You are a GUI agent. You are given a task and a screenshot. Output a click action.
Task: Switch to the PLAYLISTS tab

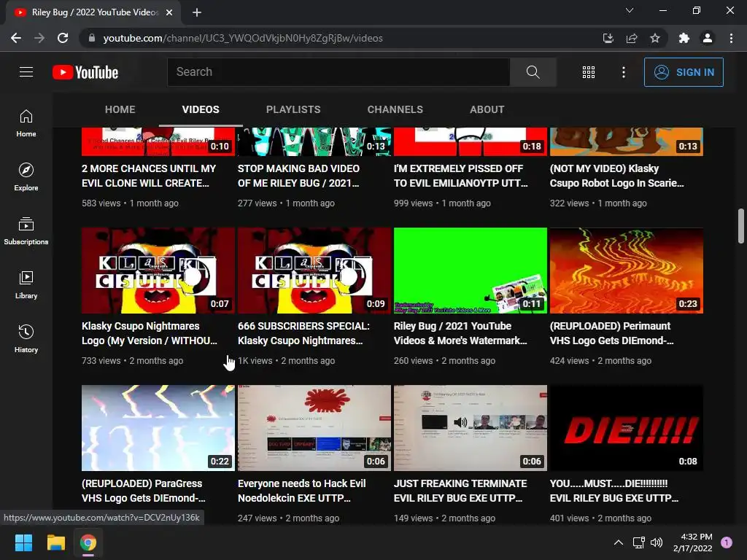coord(293,109)
